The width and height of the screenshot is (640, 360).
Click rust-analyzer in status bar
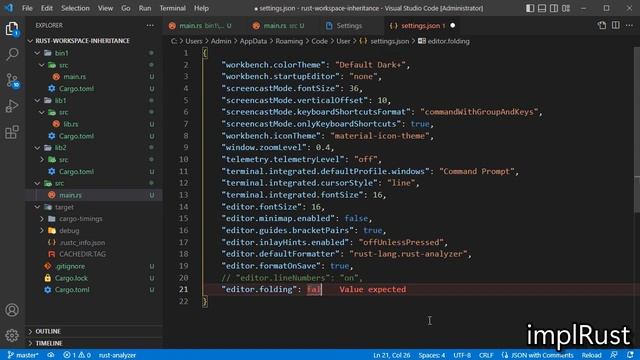[117, 355]
